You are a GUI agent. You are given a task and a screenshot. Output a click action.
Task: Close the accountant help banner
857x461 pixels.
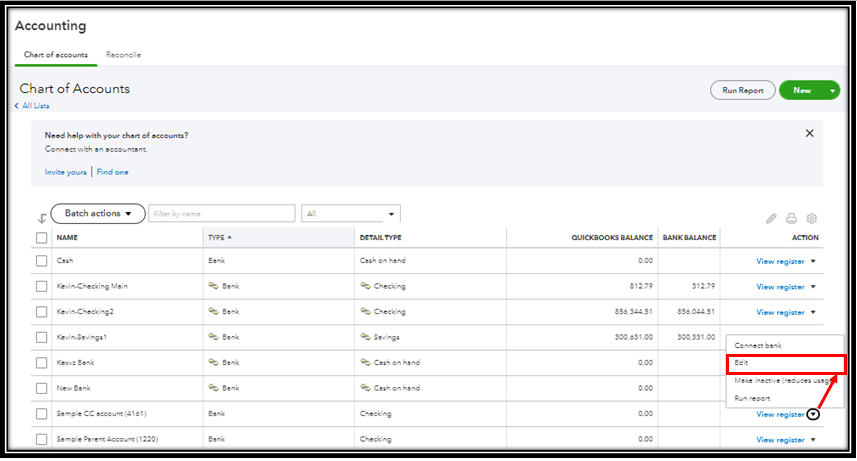point(809,133)
